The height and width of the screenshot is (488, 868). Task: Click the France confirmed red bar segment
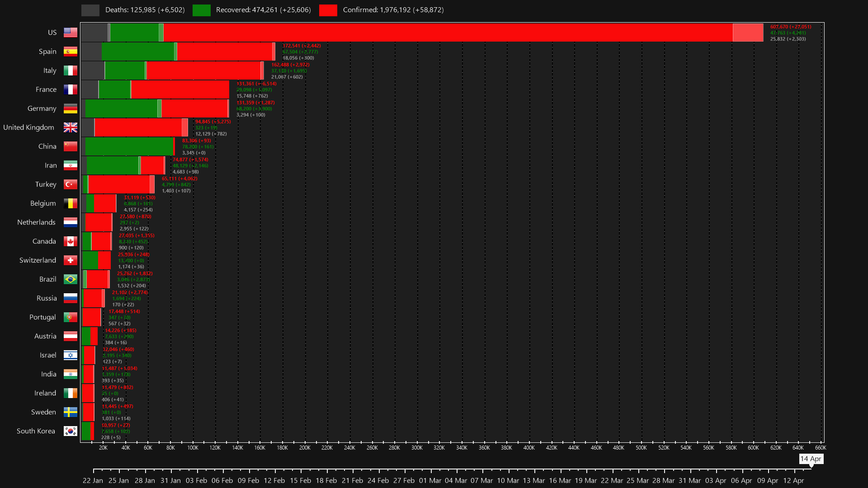(x=180, y=89)
